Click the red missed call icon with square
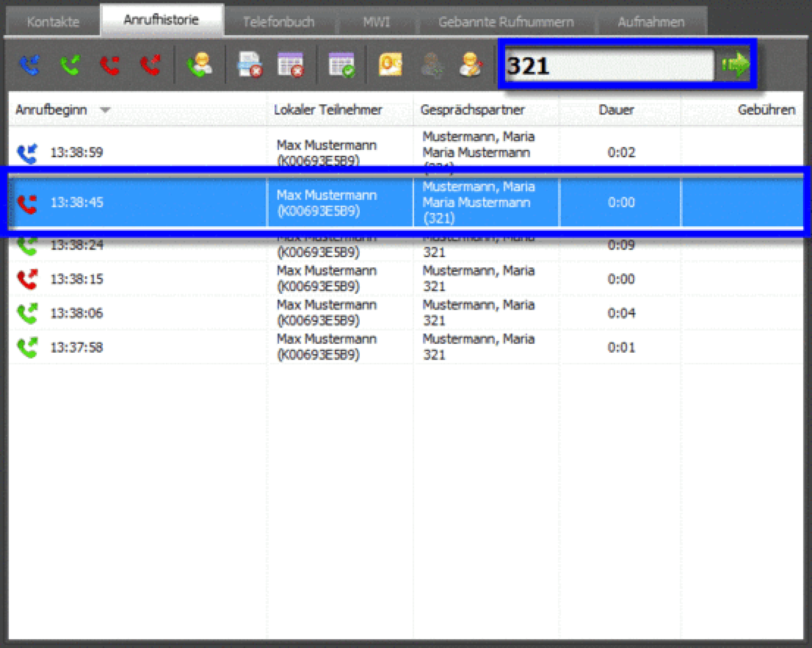 pyautogui.click(x=110, y=65)
